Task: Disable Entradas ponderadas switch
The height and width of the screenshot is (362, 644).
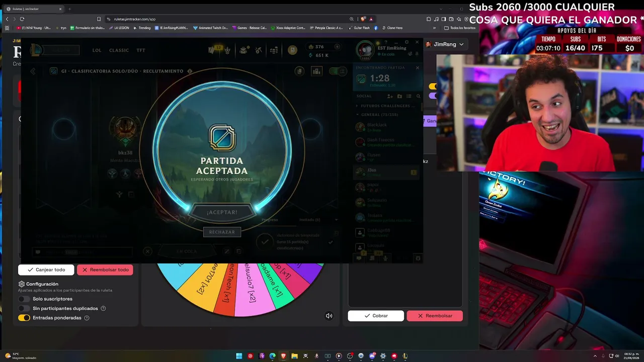Action: 24,318
